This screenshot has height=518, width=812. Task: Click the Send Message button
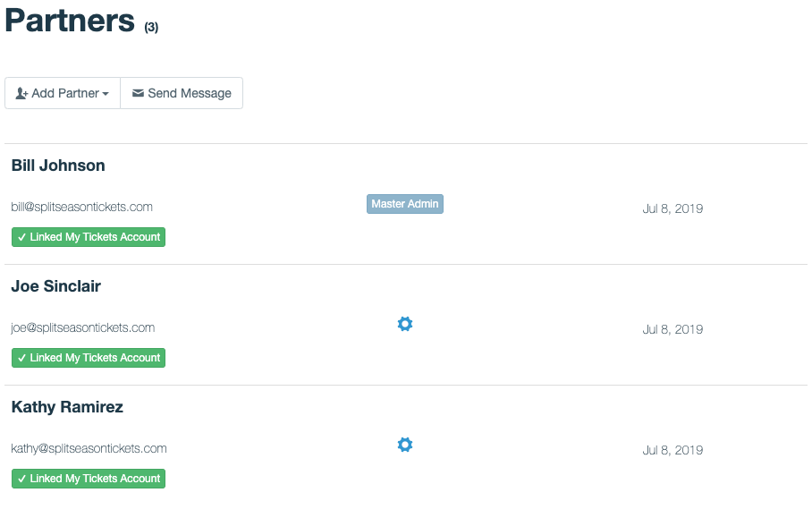(x=182, y=93)
